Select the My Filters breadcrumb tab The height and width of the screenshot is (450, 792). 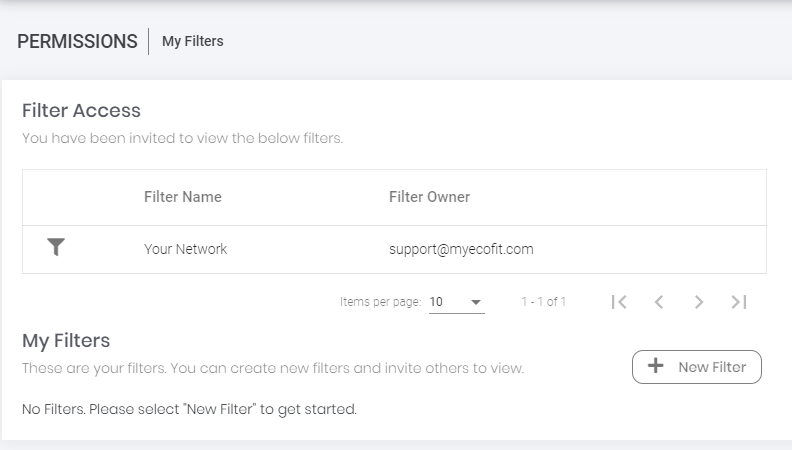click(193, 41)
